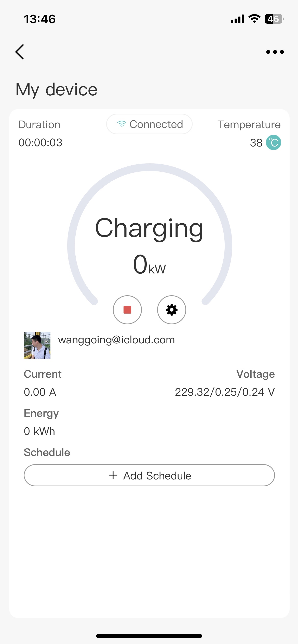Screen dimensions: 298x644
Task: Tap the cellular signal bars icon
Action: click(237, 19)
